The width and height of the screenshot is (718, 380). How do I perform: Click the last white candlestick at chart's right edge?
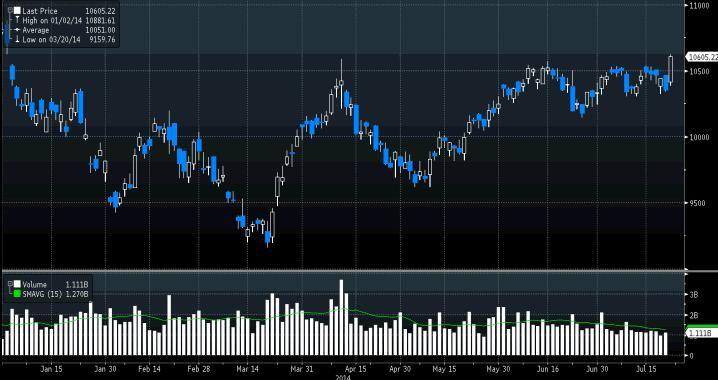(671, 70)
